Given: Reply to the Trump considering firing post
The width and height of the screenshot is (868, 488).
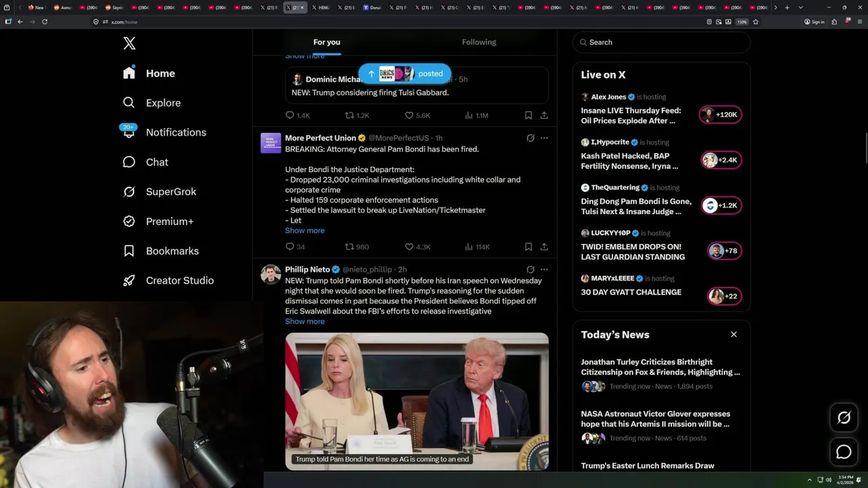Looking at the screenshot, I should [298, 115].
